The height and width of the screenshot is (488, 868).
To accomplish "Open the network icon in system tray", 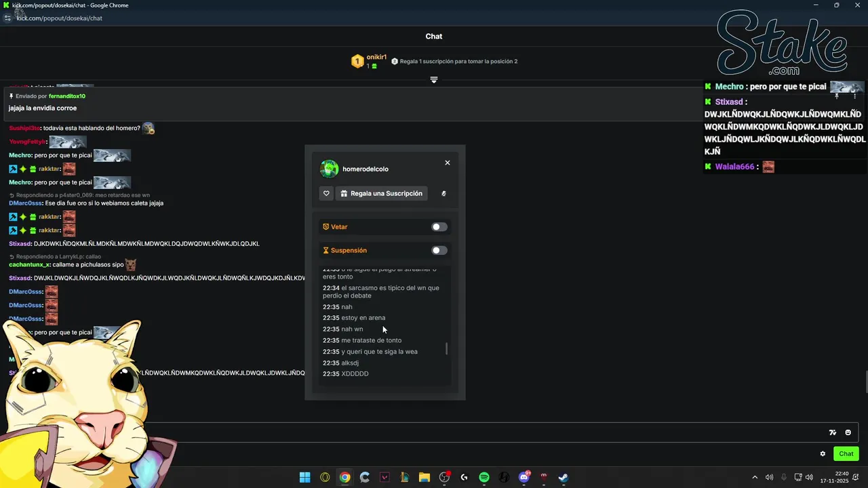I will click(798, 477).
